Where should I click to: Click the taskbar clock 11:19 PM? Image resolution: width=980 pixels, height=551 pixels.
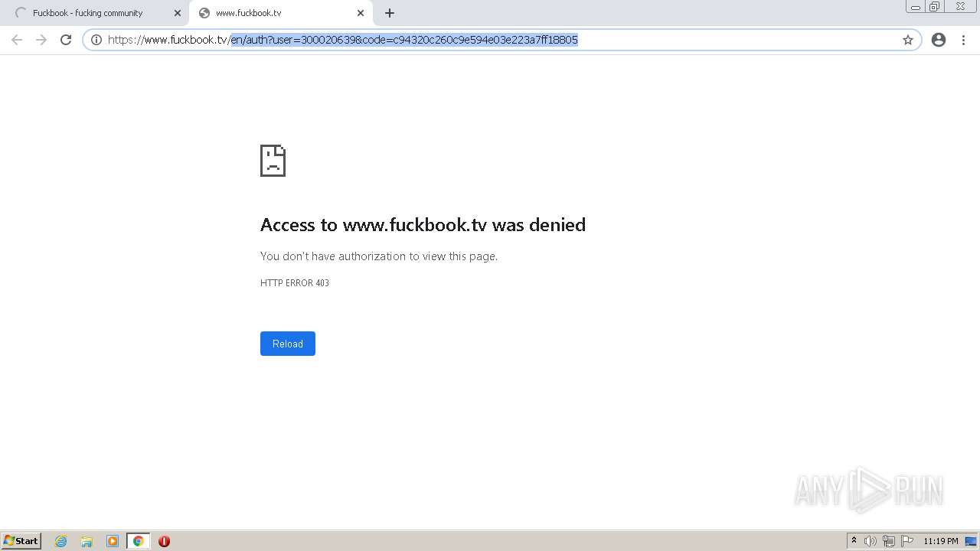(941, 541)
